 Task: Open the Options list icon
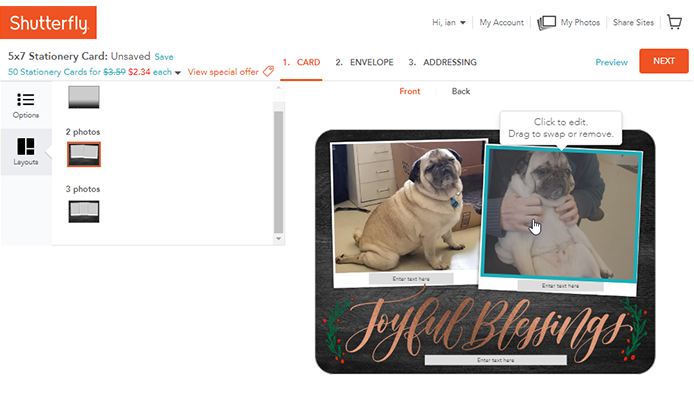pos(26,100)
